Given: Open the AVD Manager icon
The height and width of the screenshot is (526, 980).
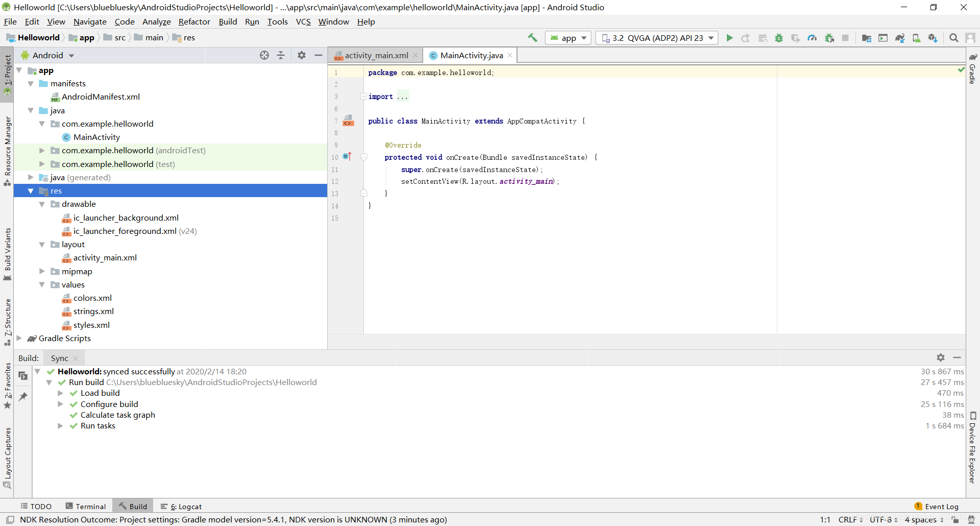Looking at the screenshot, I should pyautogui.click(x=916, y=38).
